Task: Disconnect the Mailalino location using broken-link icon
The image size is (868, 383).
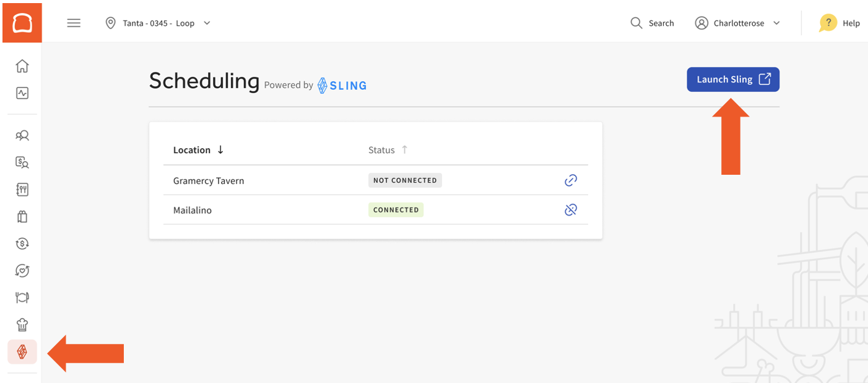Action: [x=570, y=209]
